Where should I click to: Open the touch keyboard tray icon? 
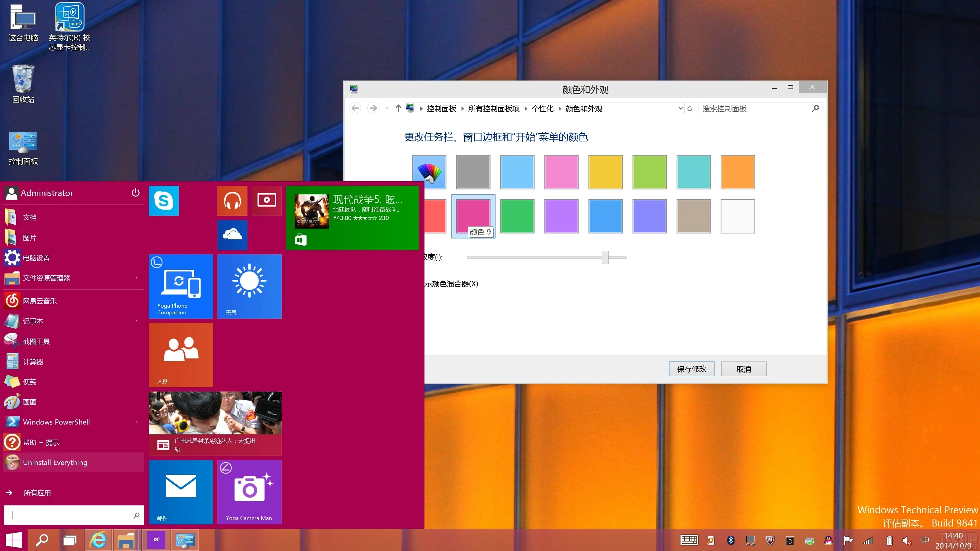click(689, 540)
